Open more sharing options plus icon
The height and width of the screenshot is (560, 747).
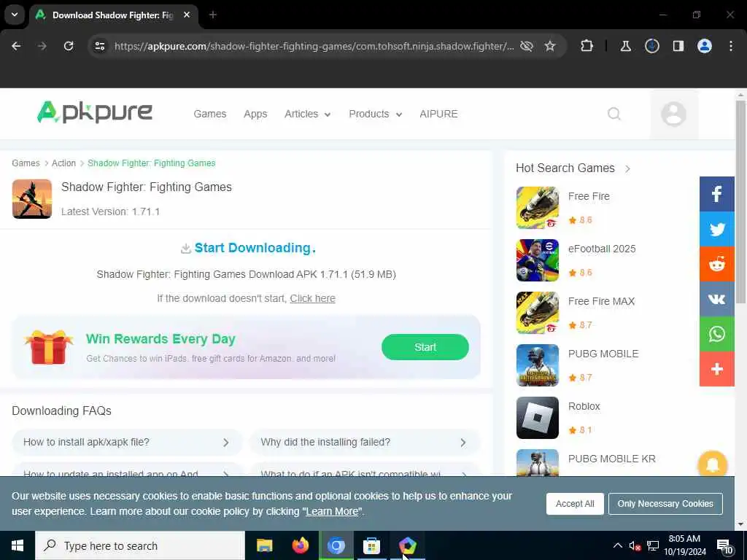click(716, 369)
